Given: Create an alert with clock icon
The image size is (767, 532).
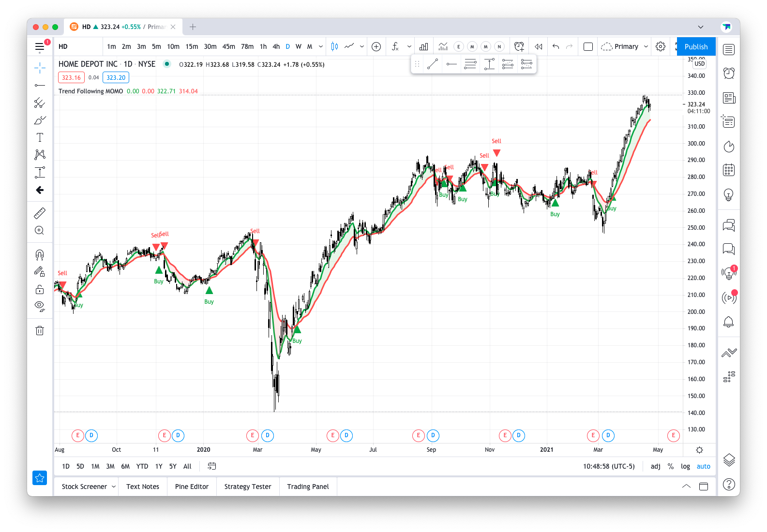Looking at the screenshot, I should point(519,46).
